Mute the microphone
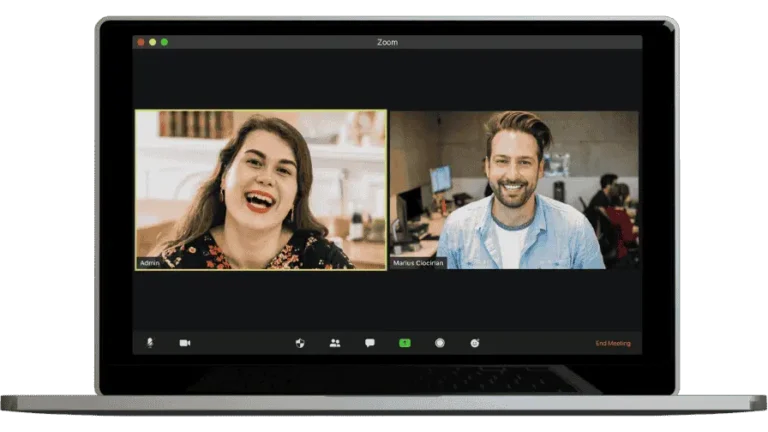Image resolution: width=768 pixels, height=432 pixels. 150,343
